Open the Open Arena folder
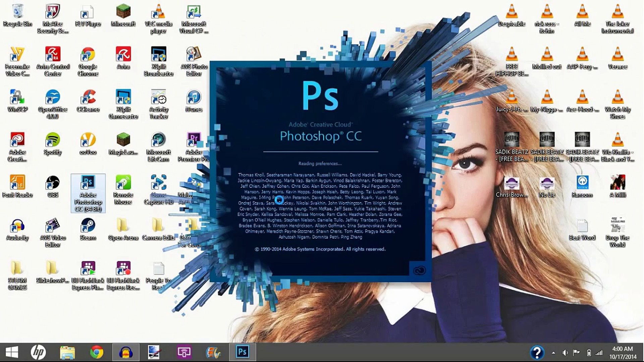The image size is (644, 362). pos(123,230)
